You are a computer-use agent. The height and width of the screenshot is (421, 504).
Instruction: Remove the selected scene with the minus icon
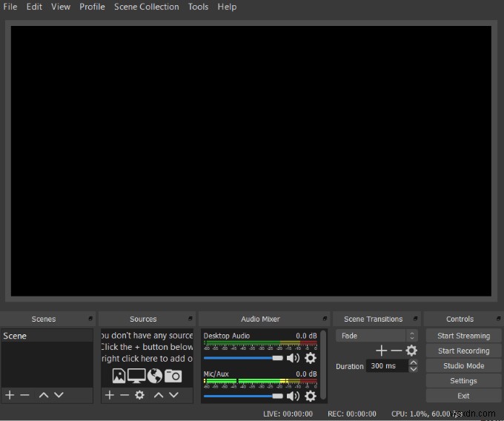[x=24, y=395]
